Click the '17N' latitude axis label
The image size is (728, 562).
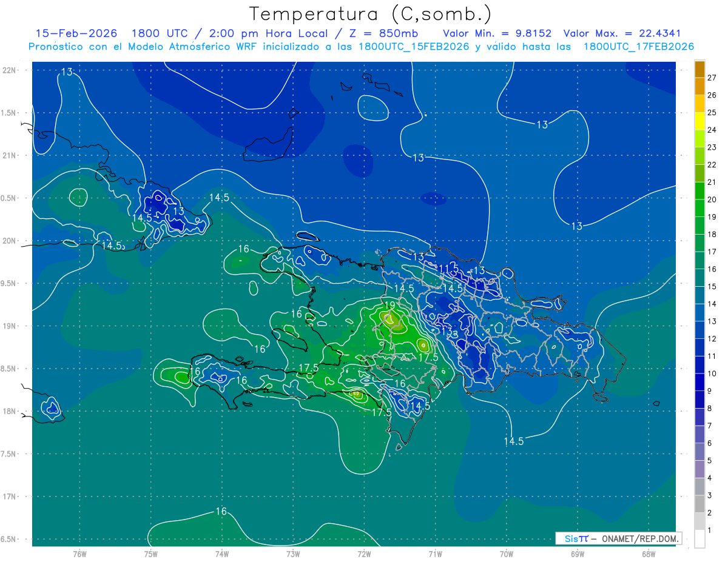coord(9,497)
